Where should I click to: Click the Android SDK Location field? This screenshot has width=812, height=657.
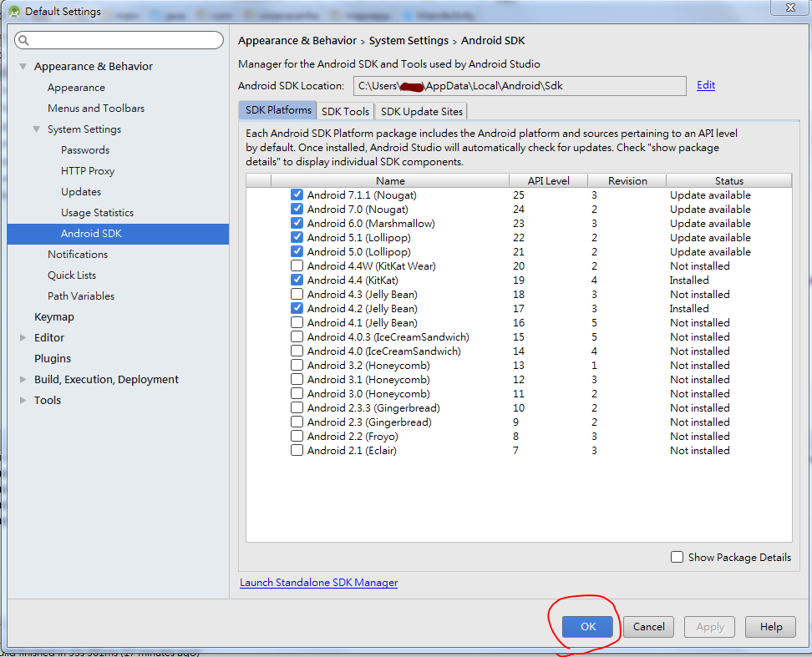click(x=520, y=86)
